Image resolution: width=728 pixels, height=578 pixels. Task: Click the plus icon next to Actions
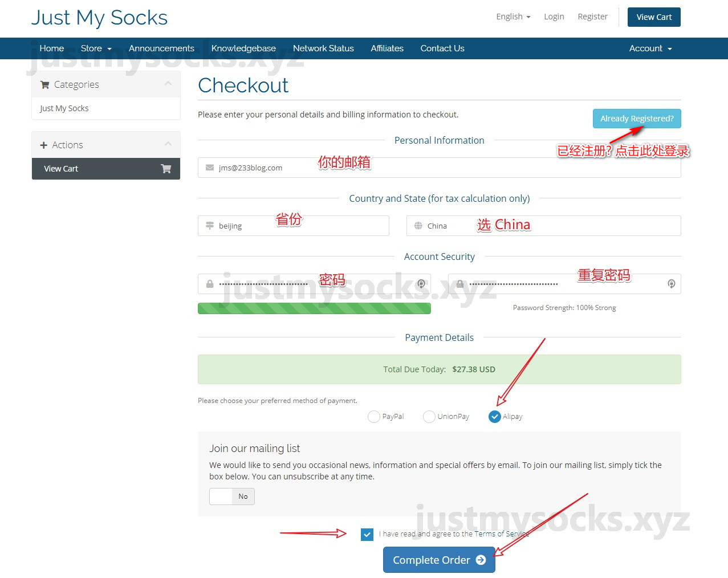[43, 145]
